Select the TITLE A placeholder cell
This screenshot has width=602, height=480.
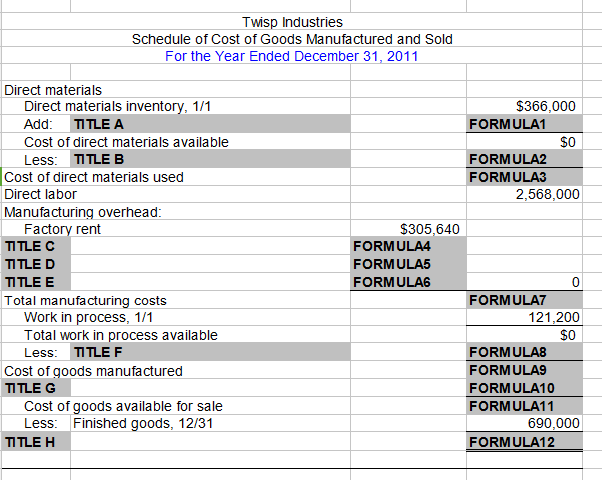210,124
